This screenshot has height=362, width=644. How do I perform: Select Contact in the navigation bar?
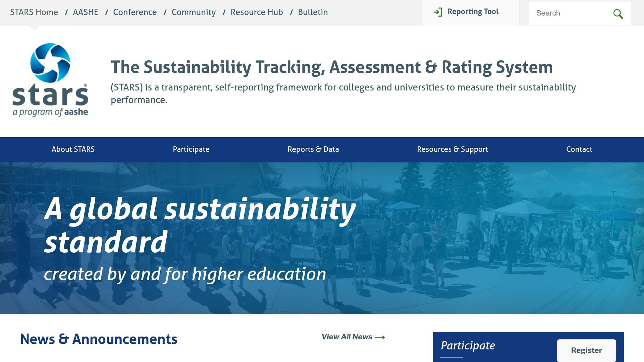[x=579, y=149]
